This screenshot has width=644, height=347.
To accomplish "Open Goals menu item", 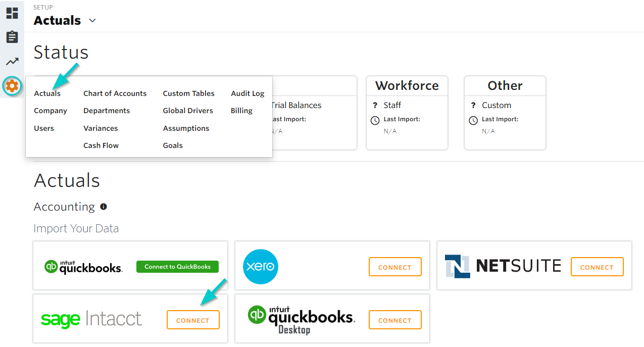I will click(173, 145).
